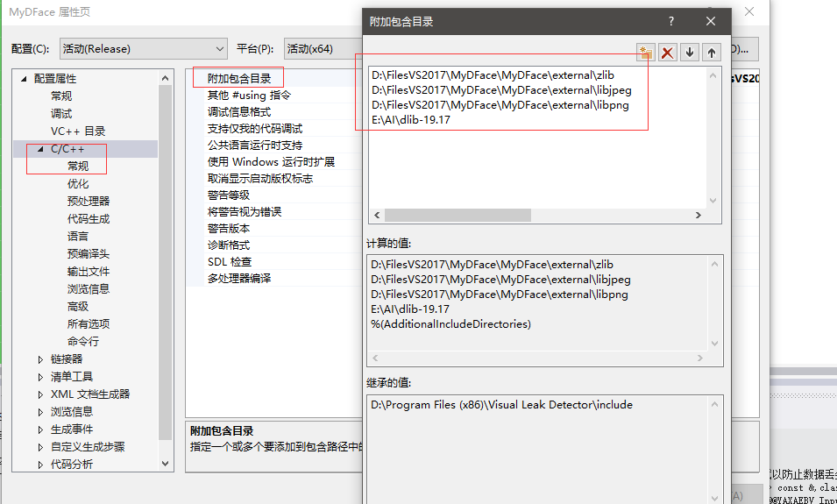Select 优化 under C/C++
This screenshot has height=504, width=837.
coord(78,184)
